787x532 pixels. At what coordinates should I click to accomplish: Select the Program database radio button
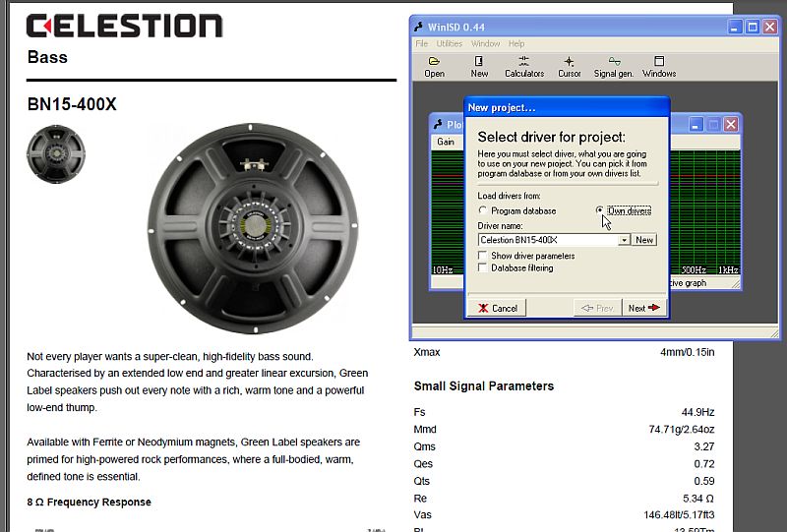coord(482,210)
